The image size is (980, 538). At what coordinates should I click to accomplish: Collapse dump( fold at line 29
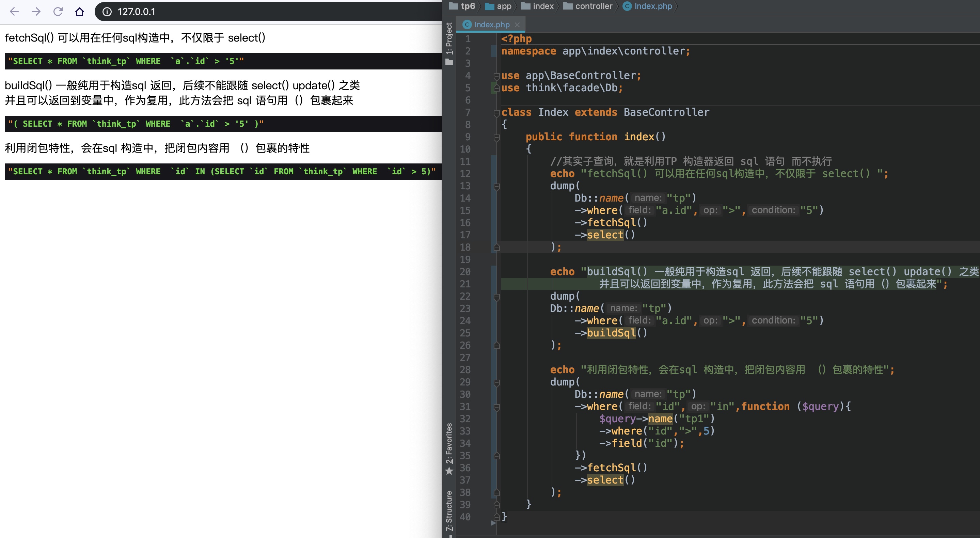[496, 382]
